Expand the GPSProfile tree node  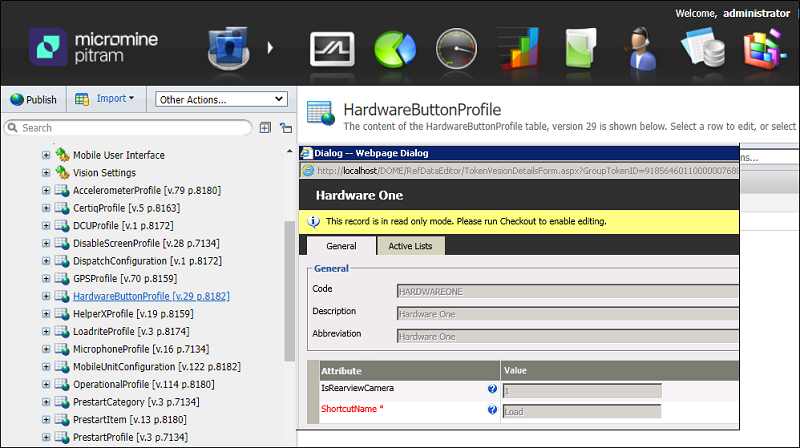pos(46,278)
